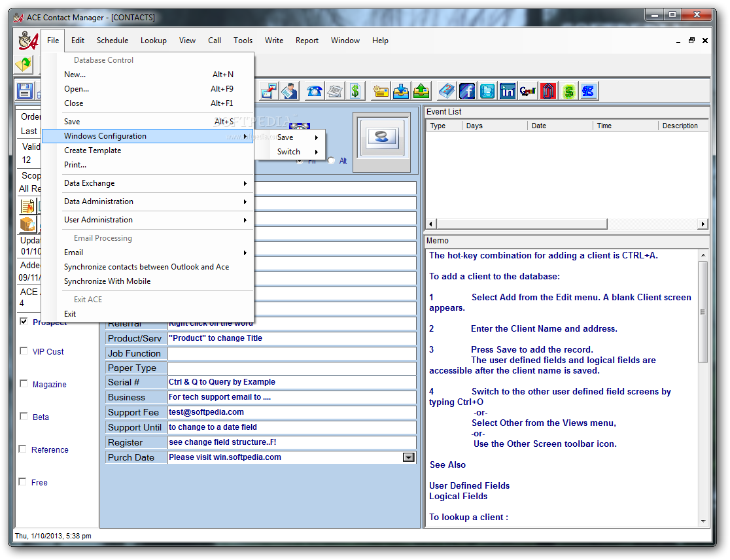Open the Purch Date dropdown arrow

pos(408,457)
